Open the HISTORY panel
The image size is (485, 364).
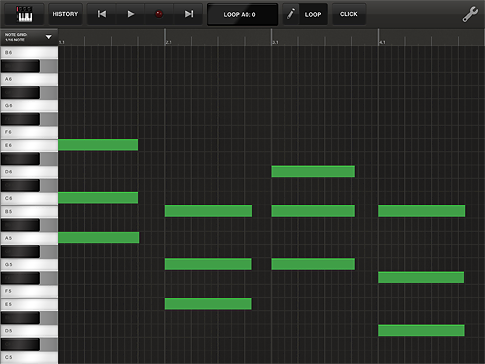point(65,14)
